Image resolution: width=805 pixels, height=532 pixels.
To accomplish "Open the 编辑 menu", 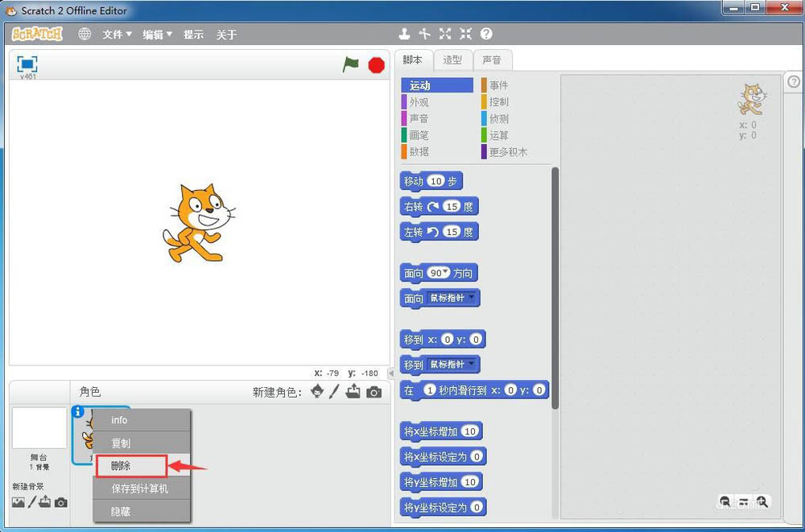I will (x=155, y=34).
